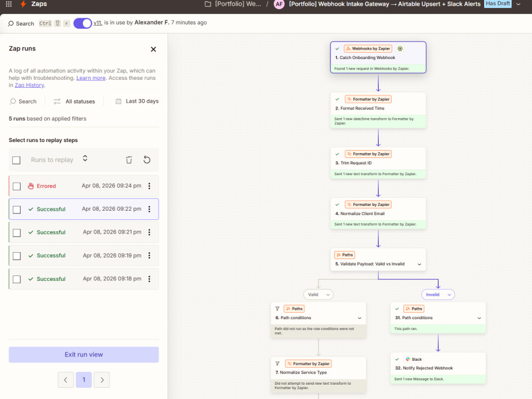Open options menu for 09:19 pm run
The height and width of the screenshot is (399, 532).
point(149,255)
